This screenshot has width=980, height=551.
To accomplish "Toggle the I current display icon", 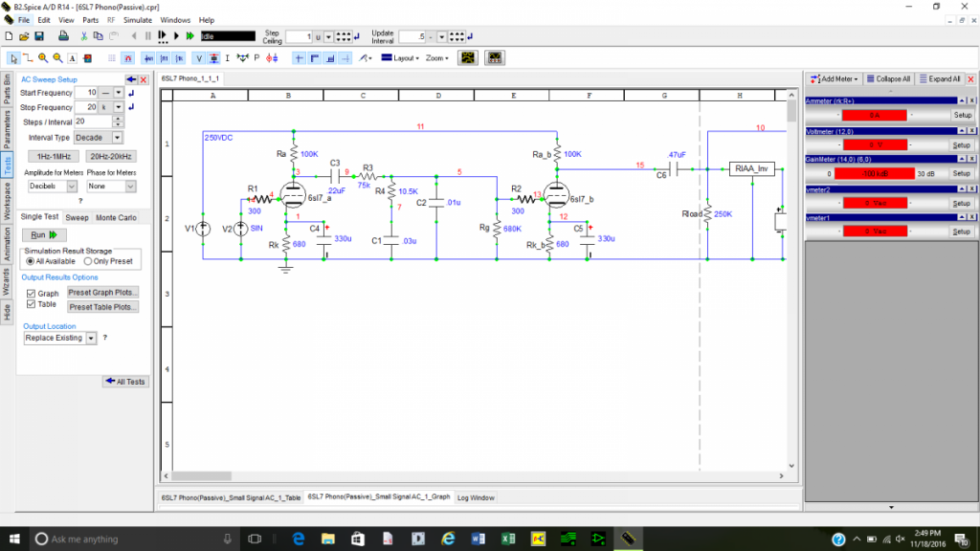I will click(x=228, y=58).
